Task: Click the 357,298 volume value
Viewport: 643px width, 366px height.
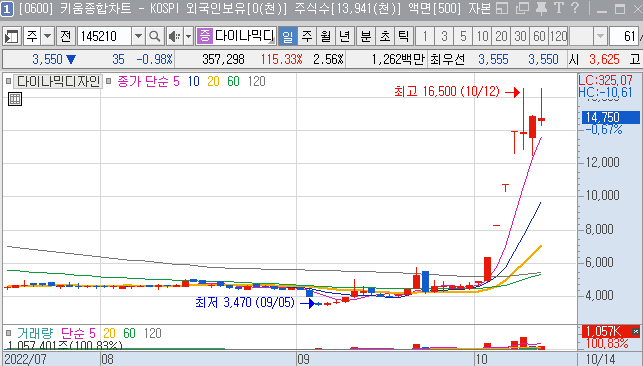Action: coord(223,59)
